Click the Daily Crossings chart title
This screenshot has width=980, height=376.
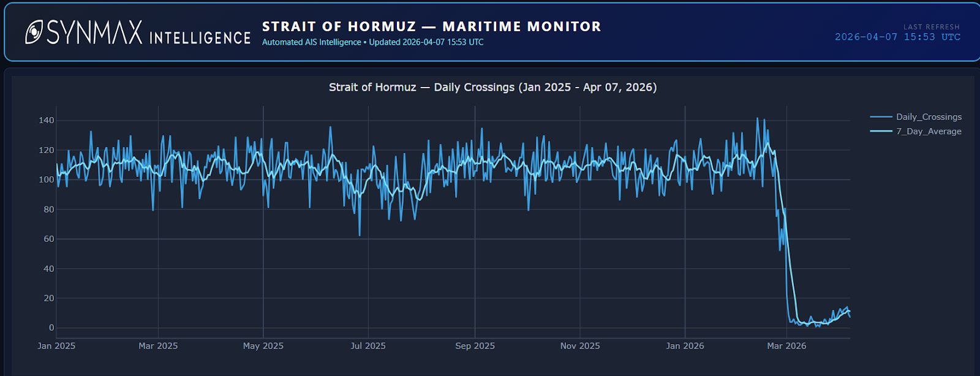pos(492,87)
